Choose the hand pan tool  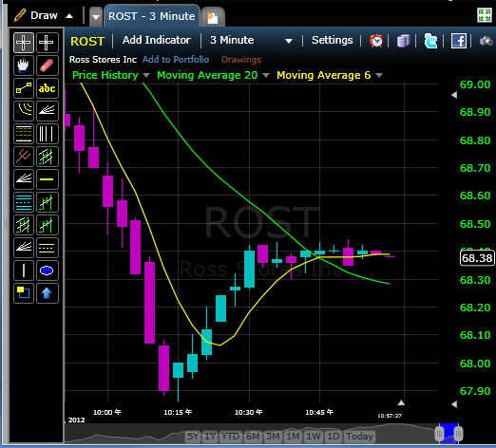(24, 65)
